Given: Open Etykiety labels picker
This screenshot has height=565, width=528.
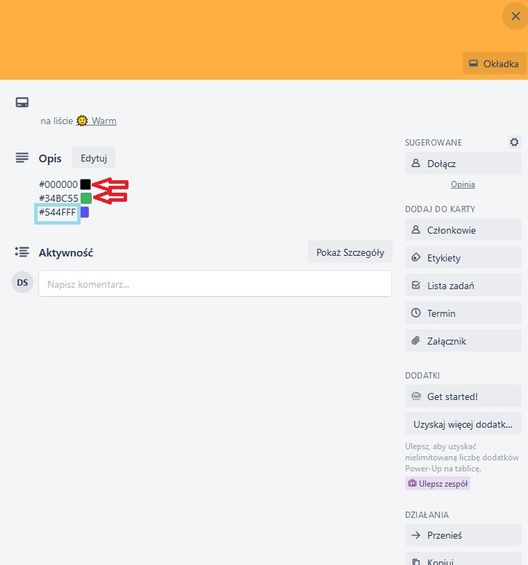Looking at the screenshot, I should tap(463, 258).
